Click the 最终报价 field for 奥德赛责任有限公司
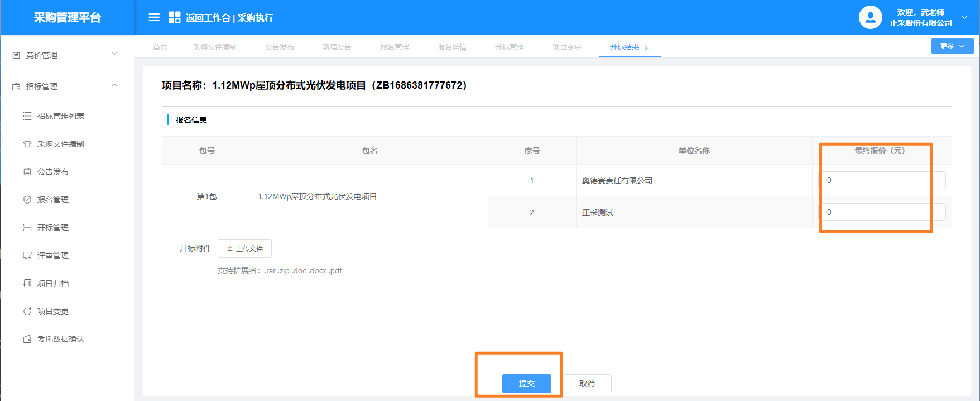 (x=882, y=180)
